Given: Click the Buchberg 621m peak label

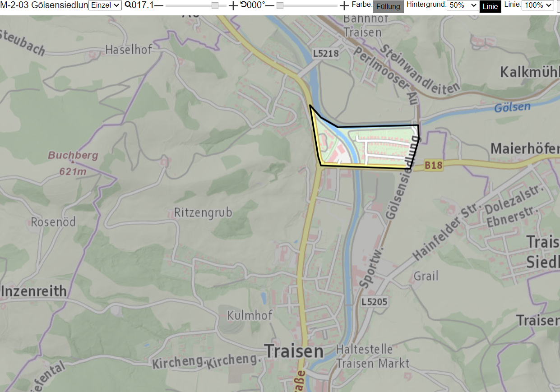Looking at the screenshot, I should (73, 163).
